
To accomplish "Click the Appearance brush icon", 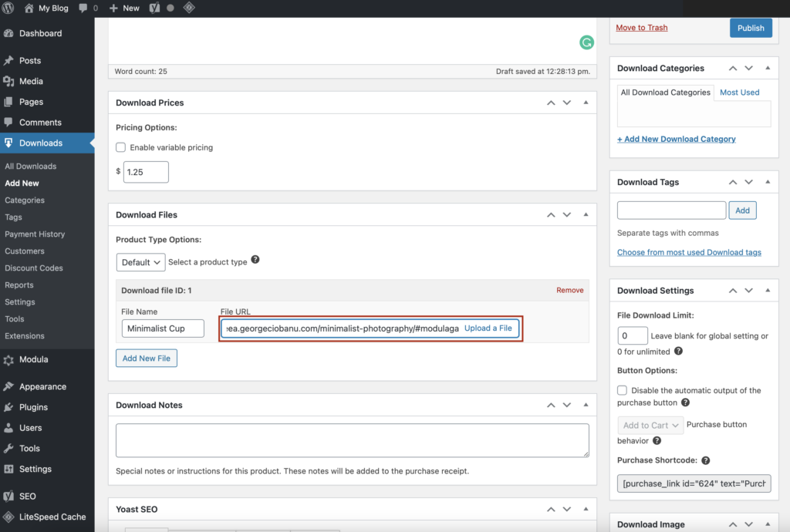I will (8, 386).
